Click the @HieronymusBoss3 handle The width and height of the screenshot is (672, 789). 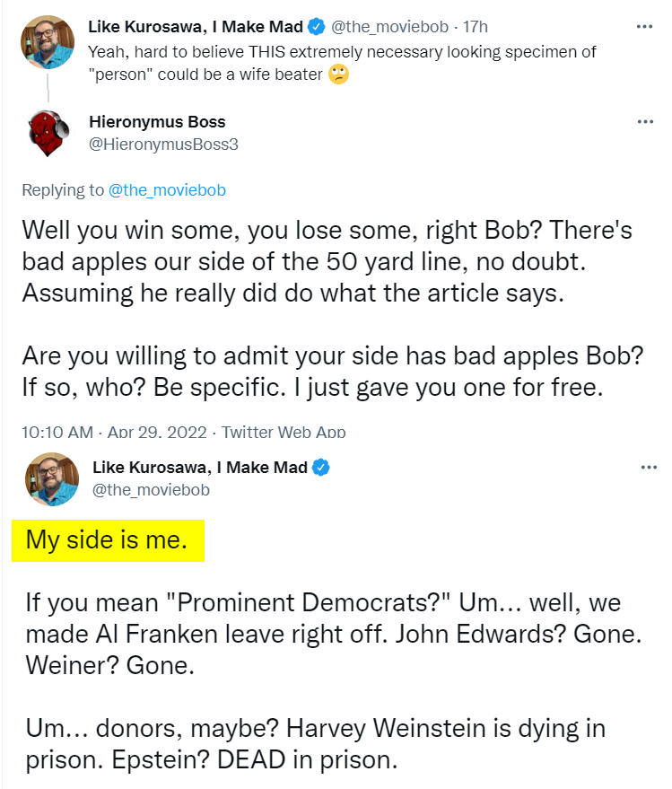pyautogui.click(x=163, y=145)
